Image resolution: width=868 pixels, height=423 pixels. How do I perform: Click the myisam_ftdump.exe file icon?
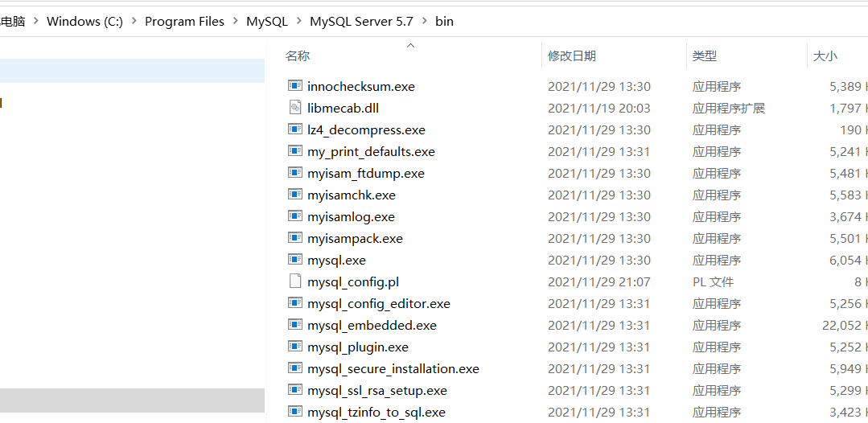pyautogui.click(x=295, y=173)
